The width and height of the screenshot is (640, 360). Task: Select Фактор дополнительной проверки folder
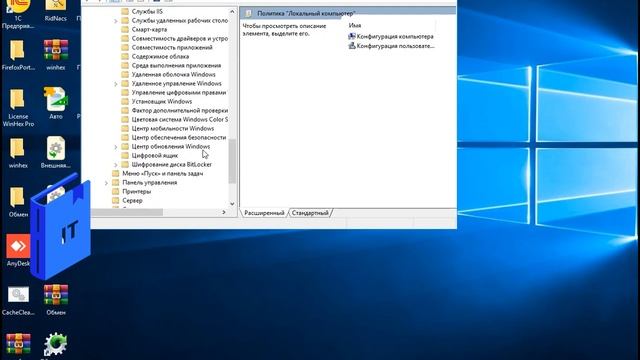(x=175, y=110)
